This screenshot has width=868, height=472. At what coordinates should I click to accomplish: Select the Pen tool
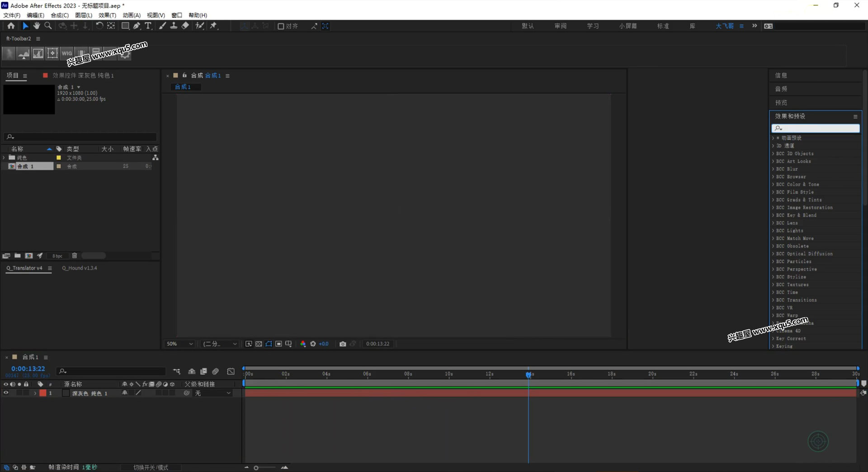coord(137,26)
